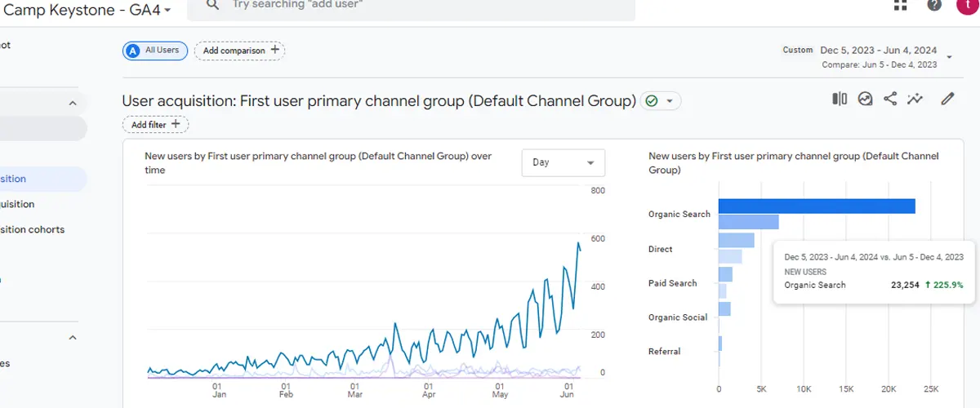This screenshot has width=980, height=408.
Task: Collapse the lower sidebar section chevron
Action: pos(73,337)
